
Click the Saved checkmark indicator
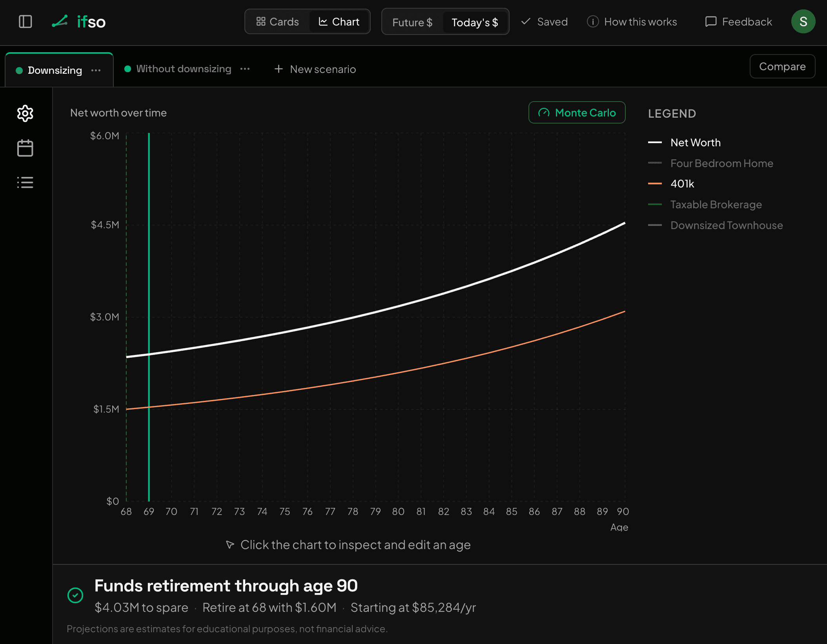pos(544,22)
